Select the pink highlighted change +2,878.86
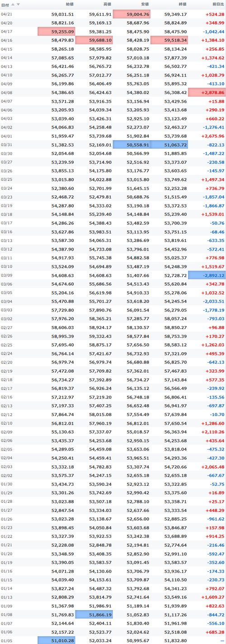226x644 pixels. point(207,92)
